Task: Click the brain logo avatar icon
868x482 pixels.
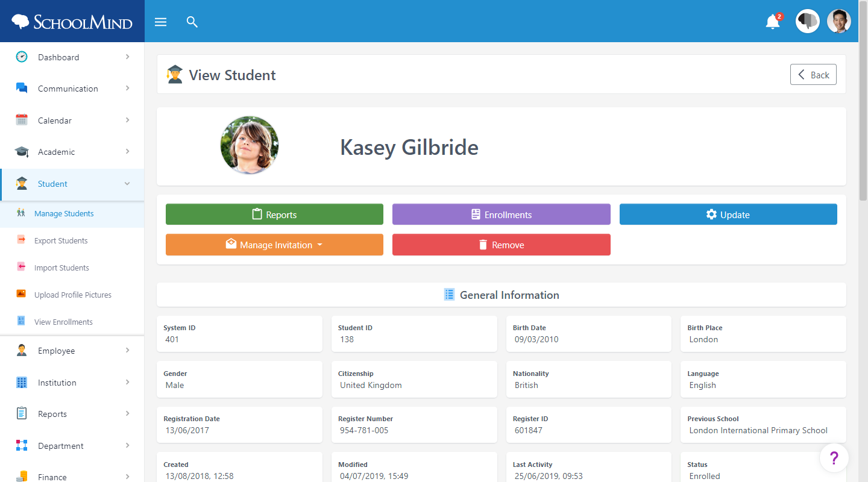Action: tap(807, 21)
